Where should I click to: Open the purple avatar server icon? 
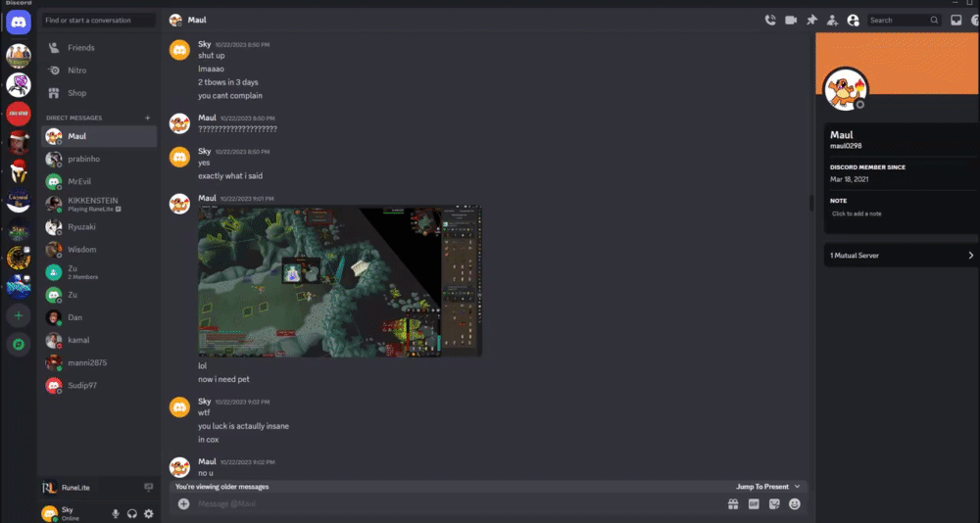18,84
